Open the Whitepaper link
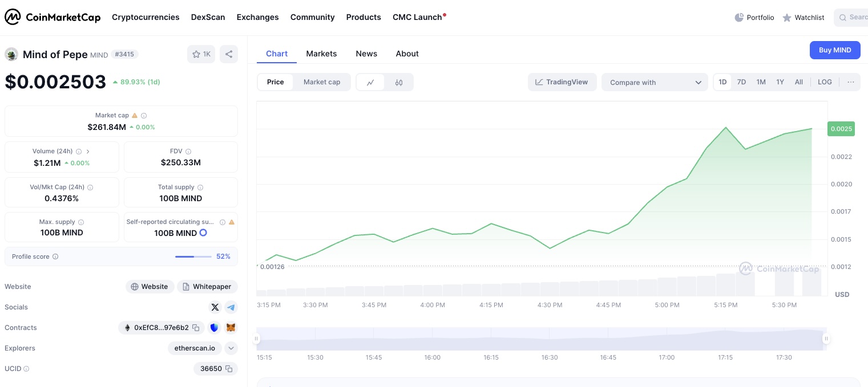Viewport: 868px width, 387px height. pos(207,287)
